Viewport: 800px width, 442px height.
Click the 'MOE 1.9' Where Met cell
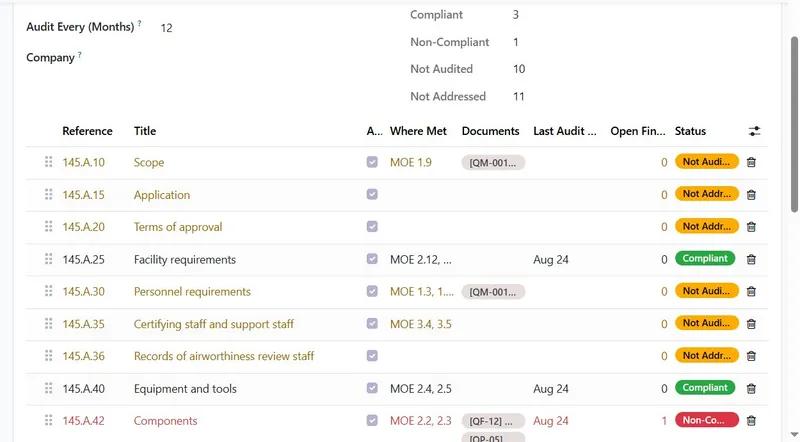(411, 162)
